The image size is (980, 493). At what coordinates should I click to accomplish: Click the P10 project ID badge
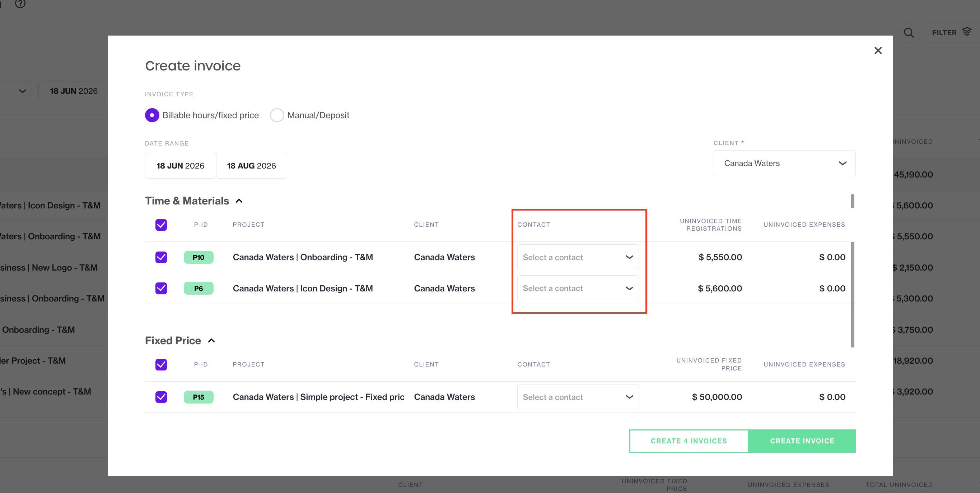coord(198,257)
